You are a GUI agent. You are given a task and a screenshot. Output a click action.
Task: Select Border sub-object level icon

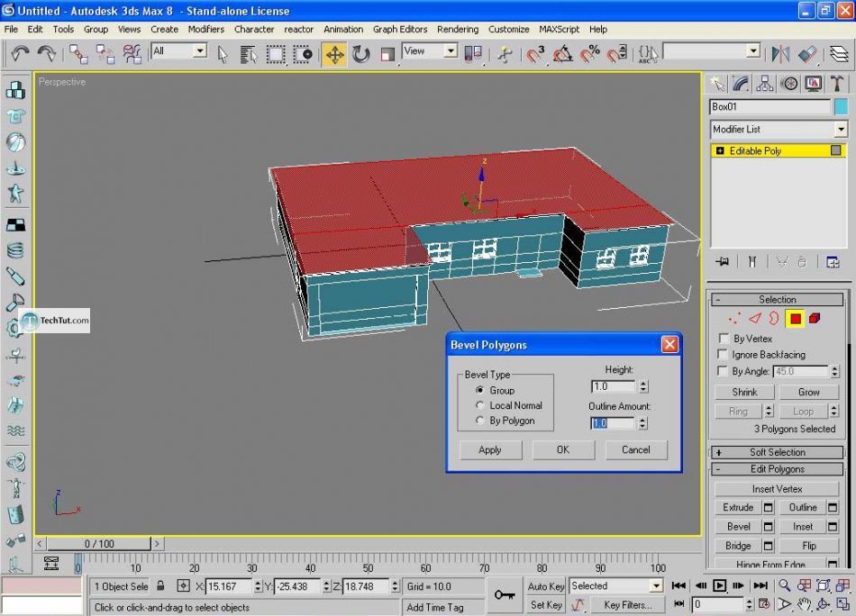(774, 319)
